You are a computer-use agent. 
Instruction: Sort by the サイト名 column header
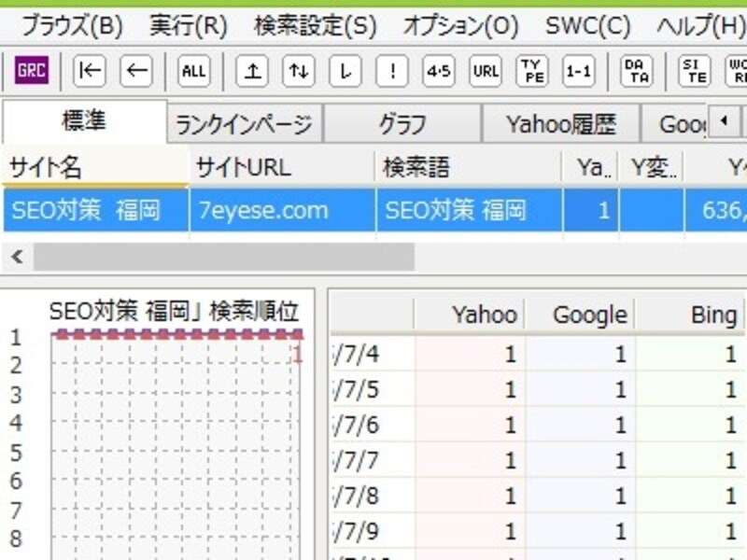95,167
